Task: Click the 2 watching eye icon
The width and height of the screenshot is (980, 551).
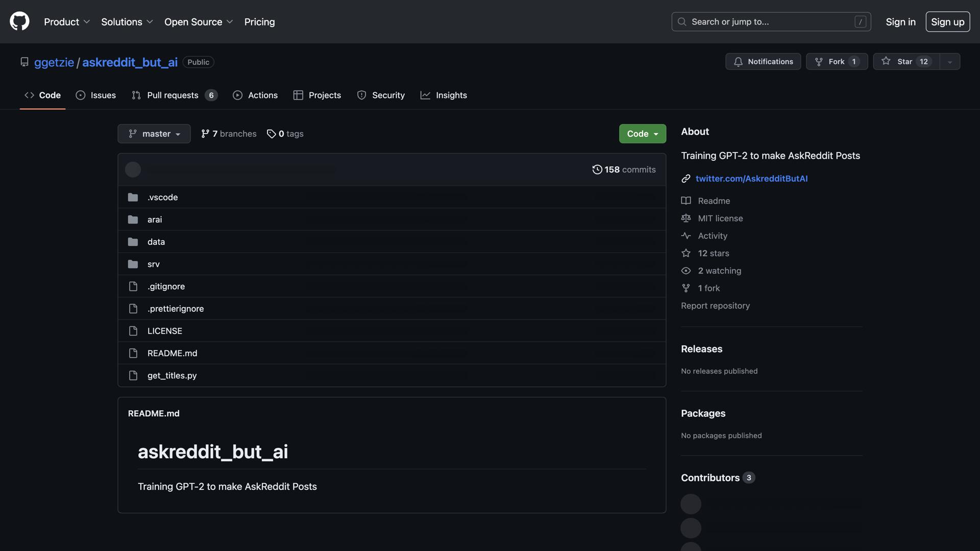Action: tap(686, 271)
